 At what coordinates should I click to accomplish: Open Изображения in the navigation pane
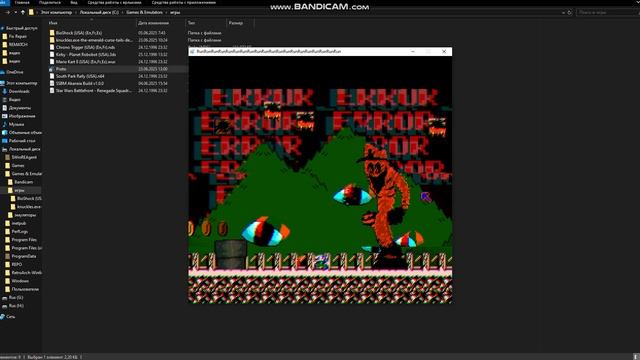coord(22,116)
